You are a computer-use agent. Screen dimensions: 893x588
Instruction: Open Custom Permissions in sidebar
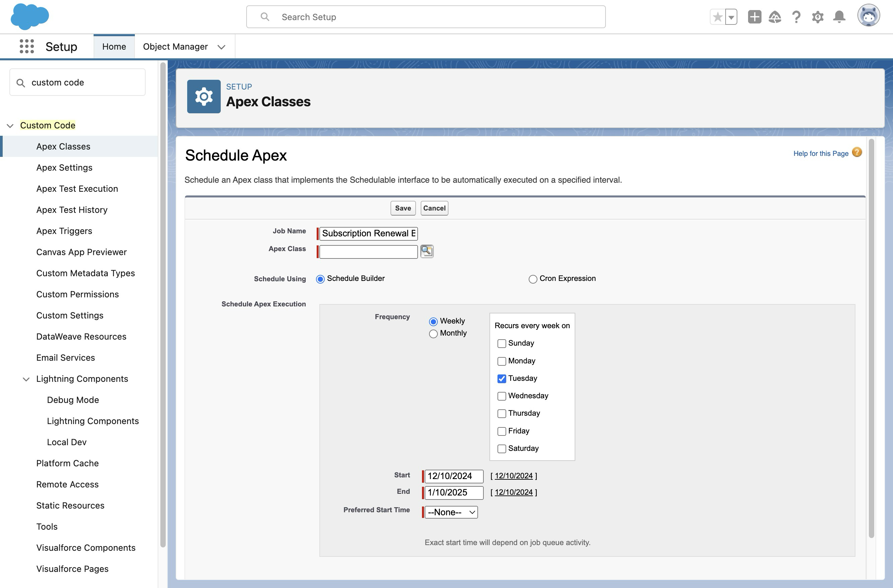pos(77,294)
